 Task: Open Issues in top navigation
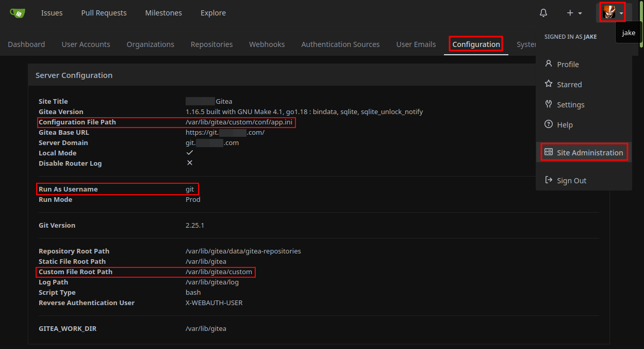pos(52,13)
